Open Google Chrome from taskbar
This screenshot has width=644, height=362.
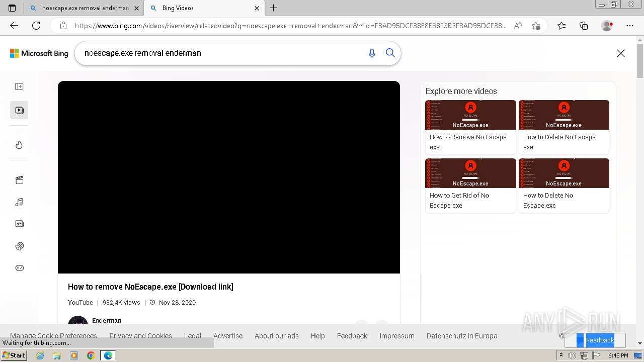[91, 355]
